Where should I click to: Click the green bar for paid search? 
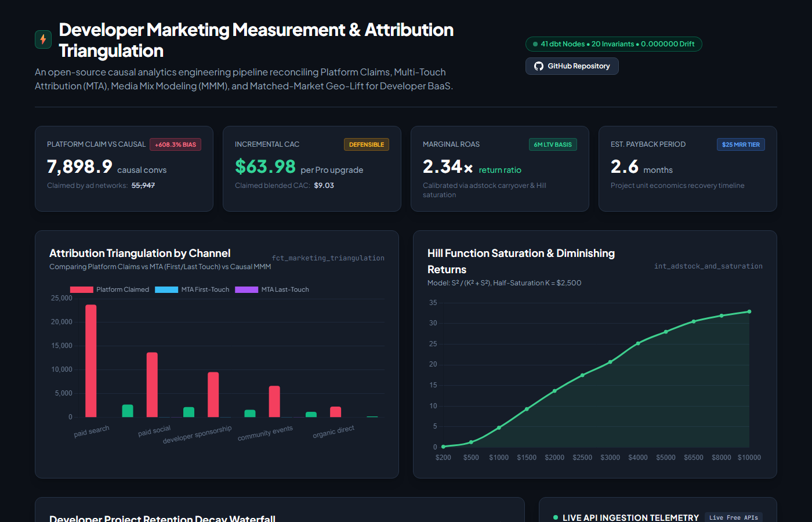pos(128,411)
